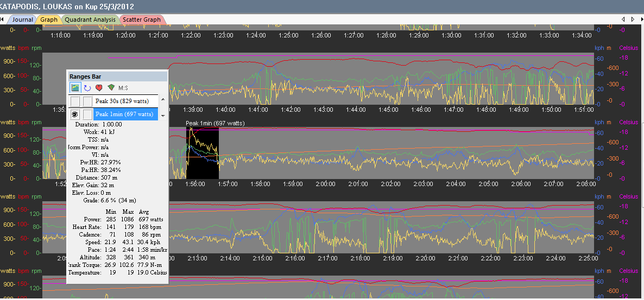Enable the first checkbox for Peak 30s
The image size is (644, 300).
pos(75,101)
